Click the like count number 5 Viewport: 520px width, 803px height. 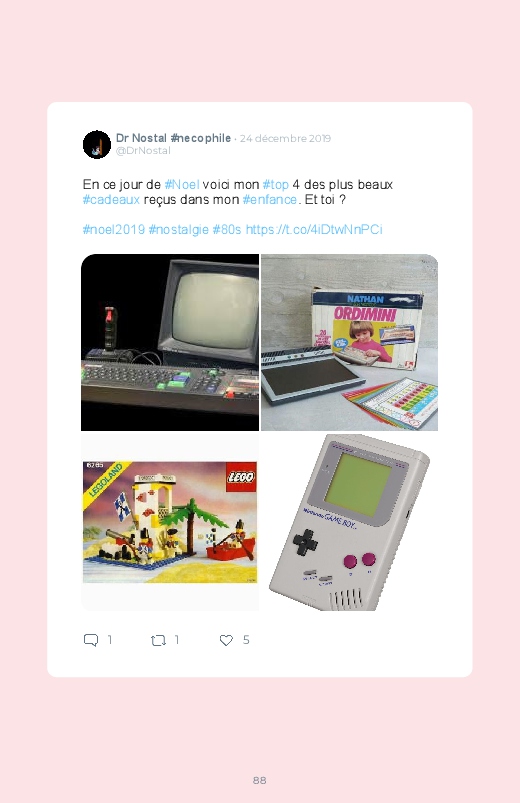pos(246,640)
